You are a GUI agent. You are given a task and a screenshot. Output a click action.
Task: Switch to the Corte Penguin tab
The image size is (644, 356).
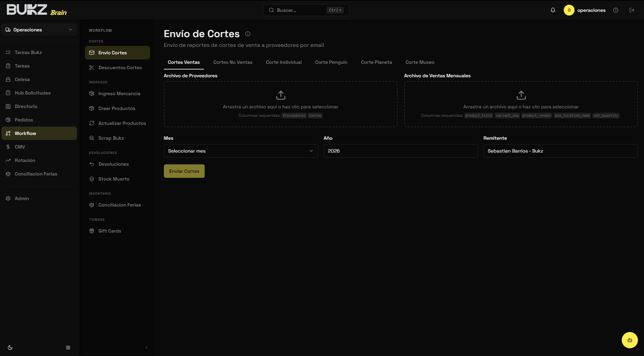(331, 62)
